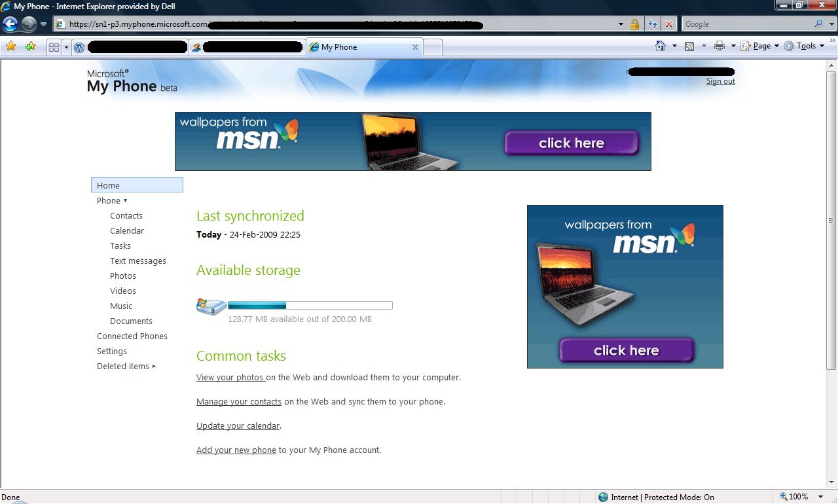
Task: Open the View your photos link
Action: coord(230,378)
